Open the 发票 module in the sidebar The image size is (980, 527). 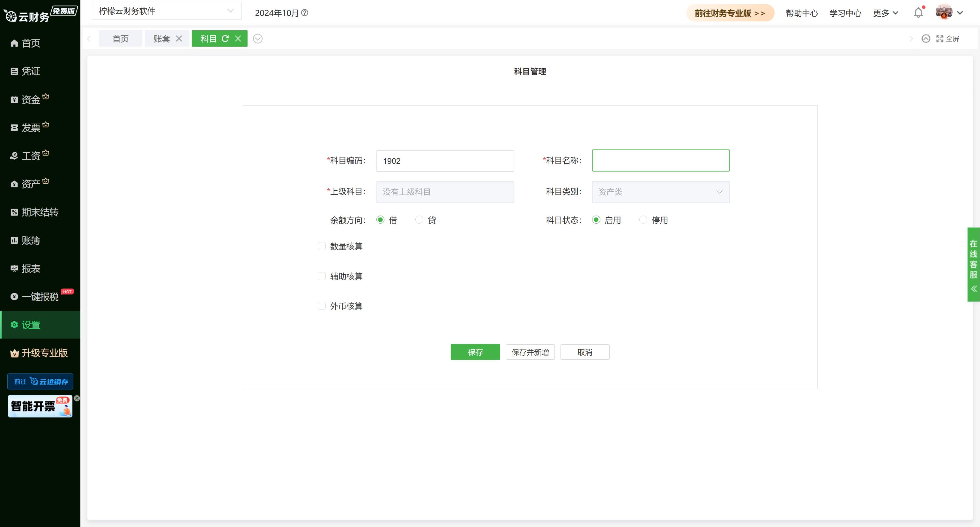click(x=30, y=127)
